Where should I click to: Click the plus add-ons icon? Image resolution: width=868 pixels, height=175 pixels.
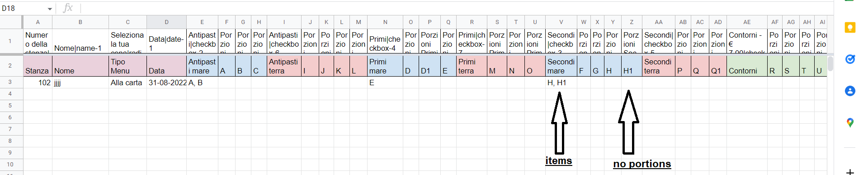pyautogui.click(x=850, y=172)
